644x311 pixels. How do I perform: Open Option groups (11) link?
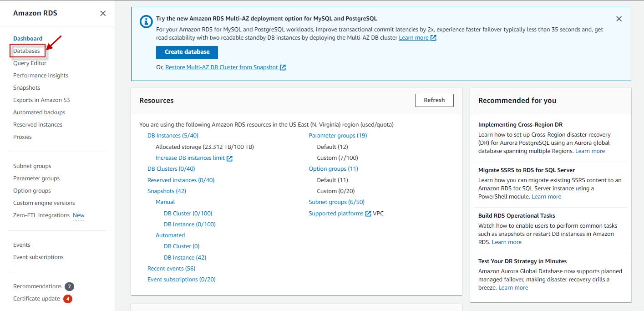(334, 169)
